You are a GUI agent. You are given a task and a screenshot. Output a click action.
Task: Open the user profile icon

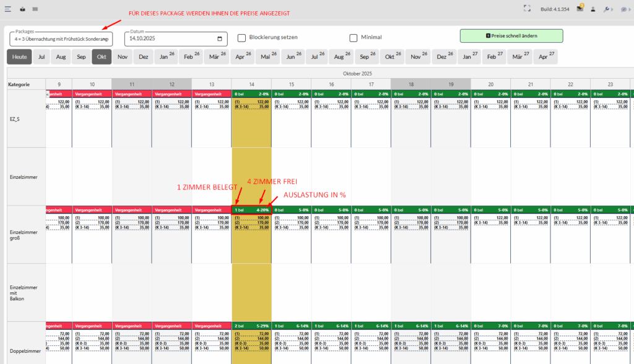[593, 9]
